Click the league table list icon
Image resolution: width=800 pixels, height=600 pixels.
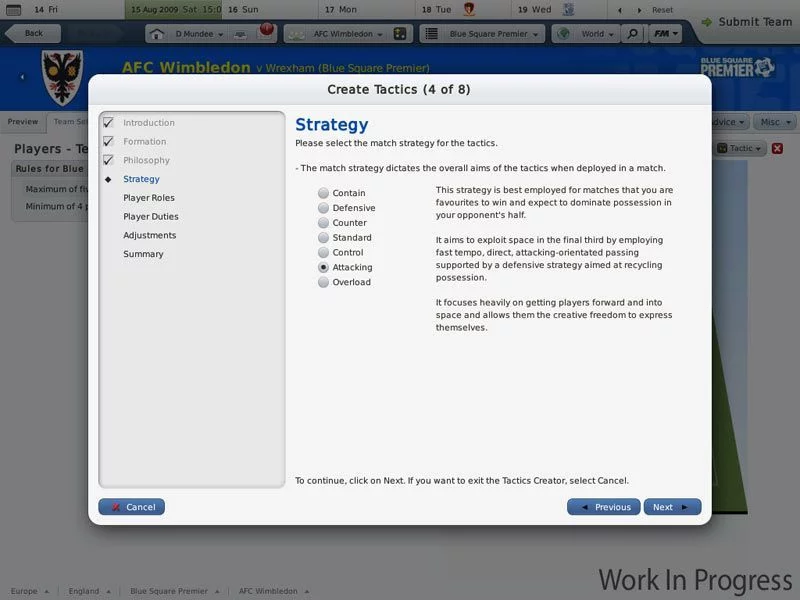click(x=432, y=34)
